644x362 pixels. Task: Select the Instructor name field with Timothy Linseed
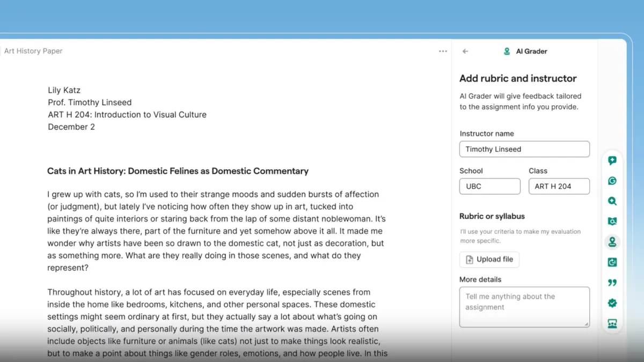(x=524, y=149)
